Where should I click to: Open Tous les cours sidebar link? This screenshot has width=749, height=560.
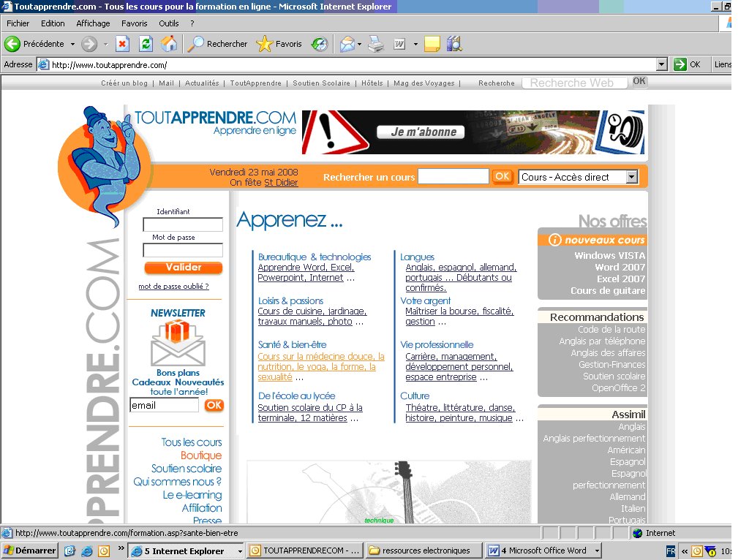pyautogui.click(x=192, y=442)
